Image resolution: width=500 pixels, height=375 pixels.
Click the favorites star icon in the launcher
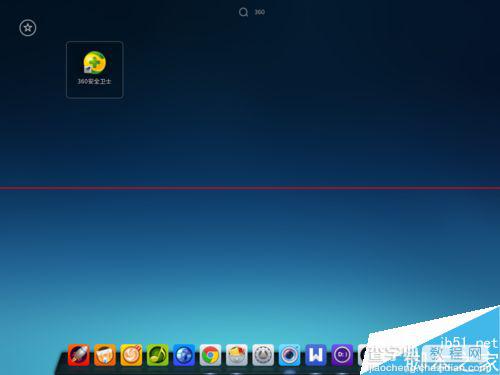28,28
